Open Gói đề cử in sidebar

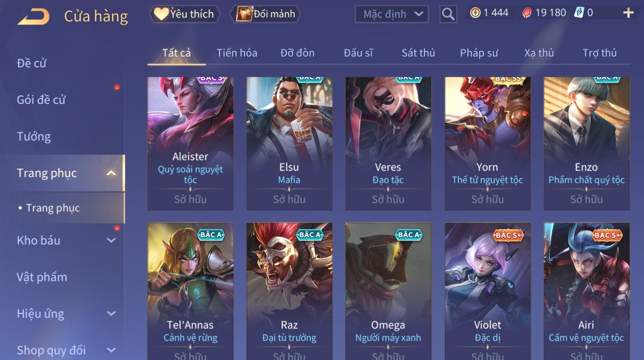[x=41, y=100]
